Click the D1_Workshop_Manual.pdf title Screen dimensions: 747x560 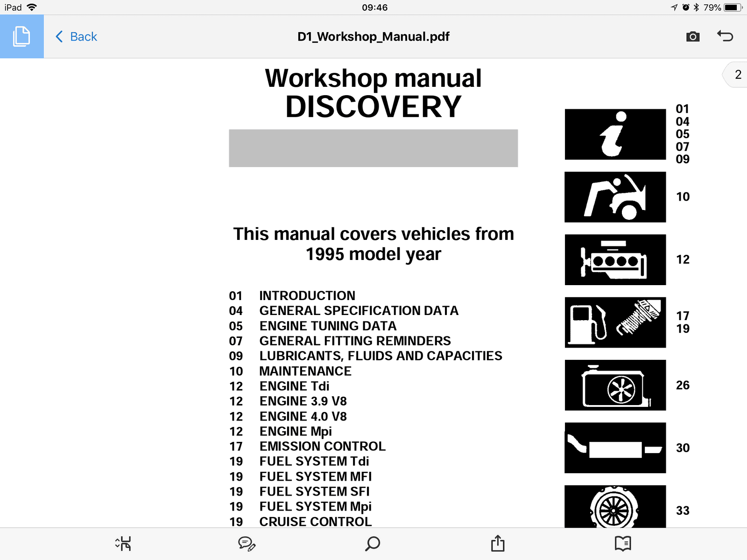(x=373, y=36)
